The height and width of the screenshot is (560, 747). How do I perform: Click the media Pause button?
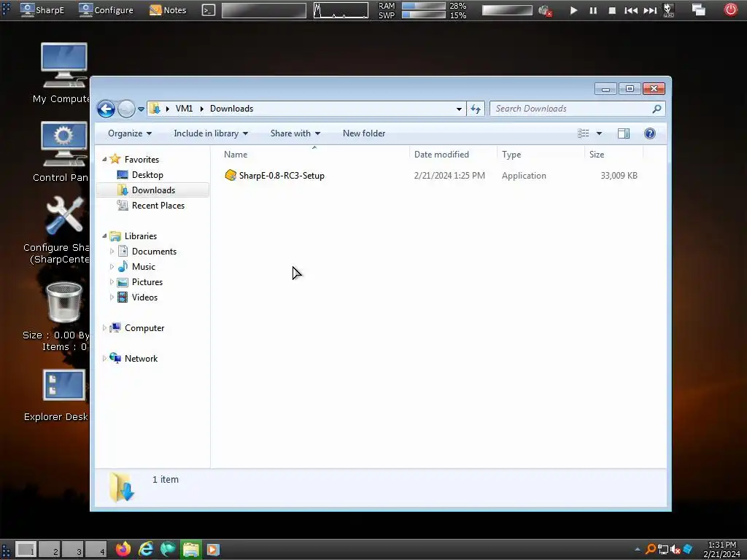(593, 10)
